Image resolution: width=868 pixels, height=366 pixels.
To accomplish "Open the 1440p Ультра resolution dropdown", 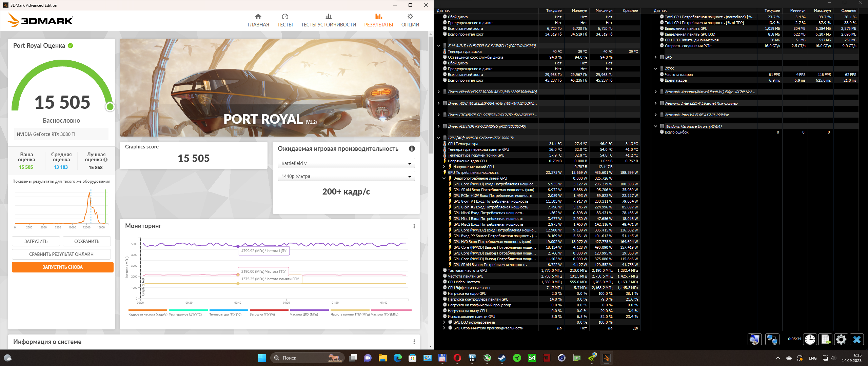I will point(346,176).
